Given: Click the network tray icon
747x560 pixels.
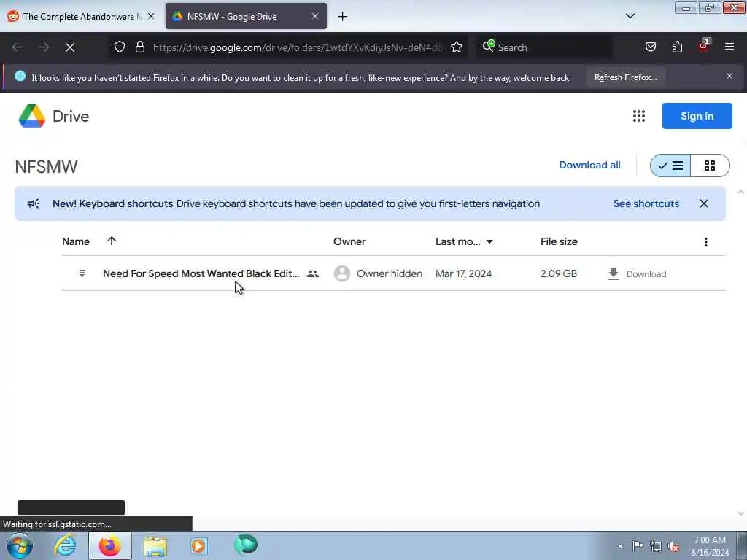Looking at the screenshot, I should 656,546.
